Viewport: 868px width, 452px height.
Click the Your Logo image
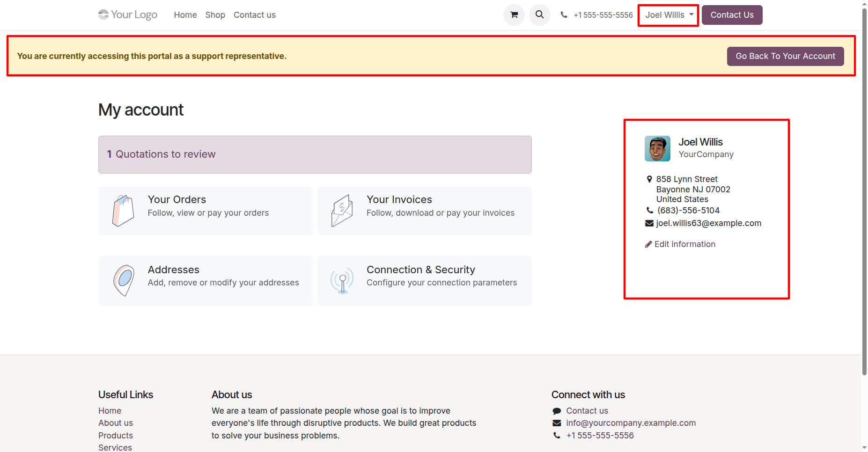128,15
